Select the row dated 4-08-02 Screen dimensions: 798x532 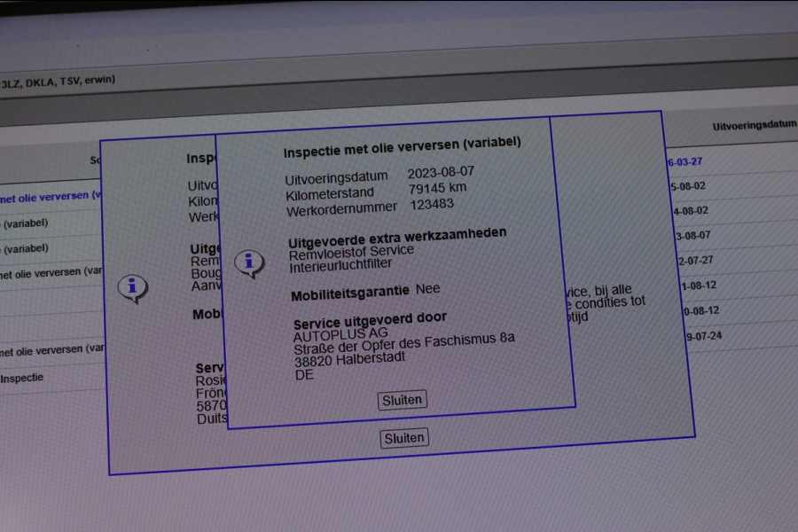[688, 211]
